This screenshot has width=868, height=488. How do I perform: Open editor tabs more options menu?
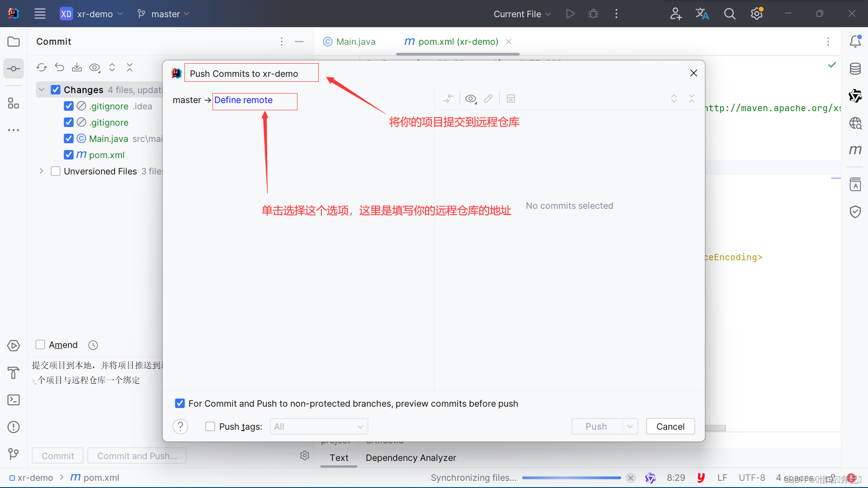pyautogui.click(x=828, y=42)
